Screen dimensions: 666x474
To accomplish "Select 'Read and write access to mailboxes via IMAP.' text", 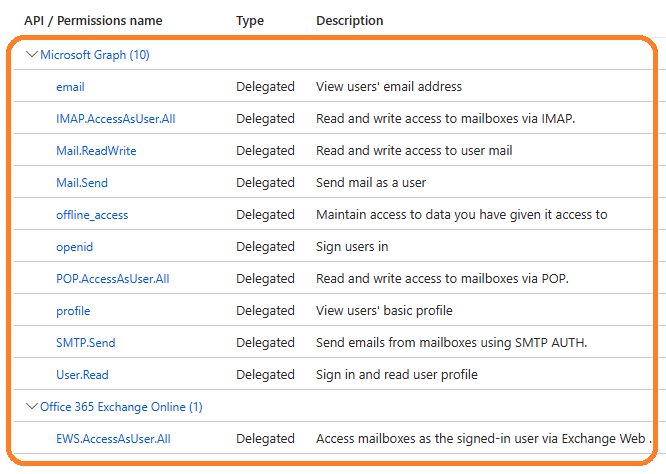I will [446, 118].
